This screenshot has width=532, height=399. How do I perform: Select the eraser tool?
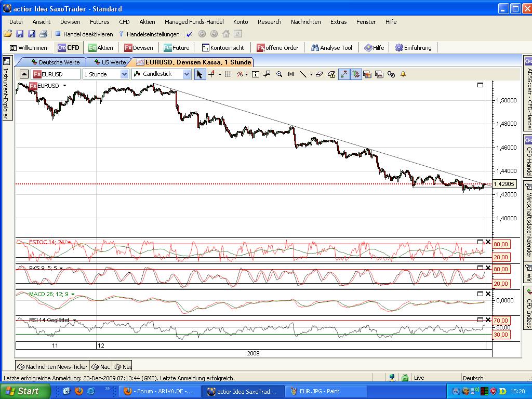pos(318,74)
